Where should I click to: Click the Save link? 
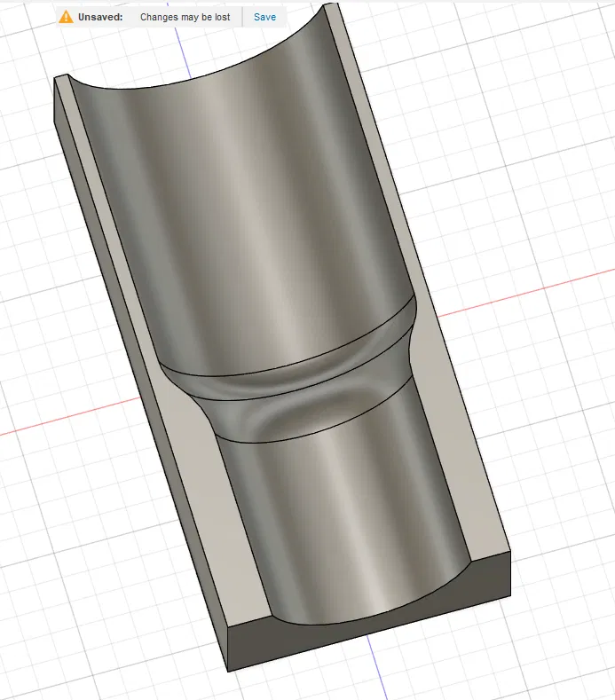[x=264, y=17]
